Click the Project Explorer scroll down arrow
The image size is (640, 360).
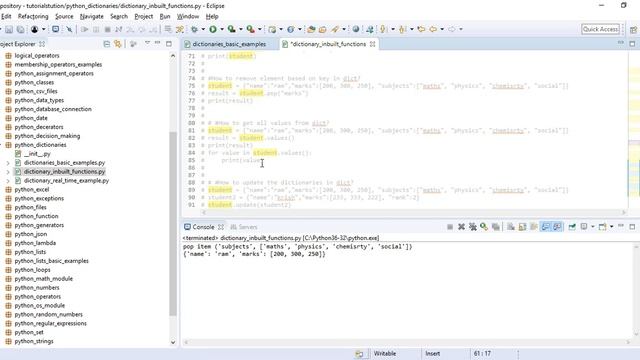pyautogui.click(x=173, y=342)
